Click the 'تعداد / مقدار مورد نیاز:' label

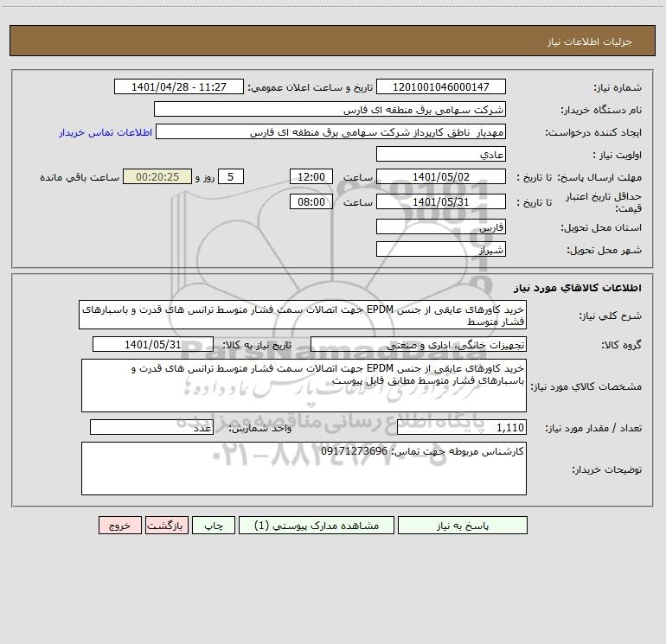point(593,429)
